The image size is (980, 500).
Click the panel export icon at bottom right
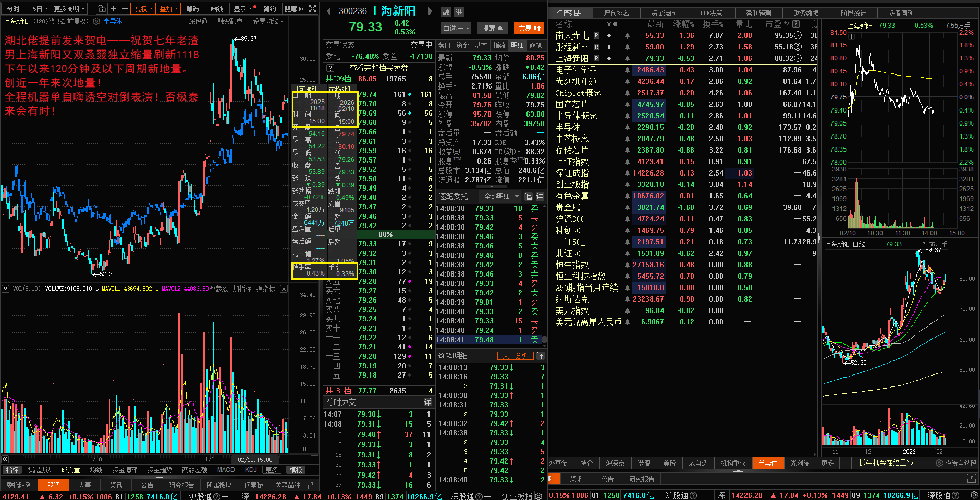coord(972,478)
